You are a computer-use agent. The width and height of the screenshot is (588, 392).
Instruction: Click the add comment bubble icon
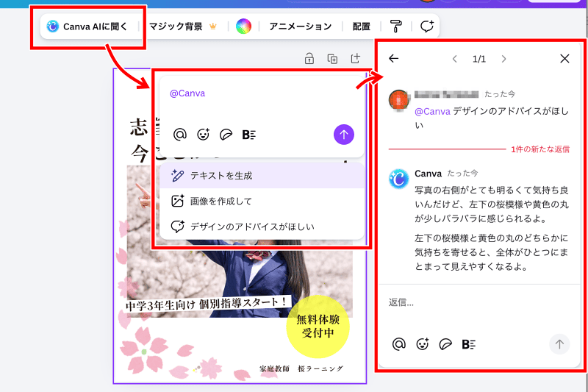point(427,27)
